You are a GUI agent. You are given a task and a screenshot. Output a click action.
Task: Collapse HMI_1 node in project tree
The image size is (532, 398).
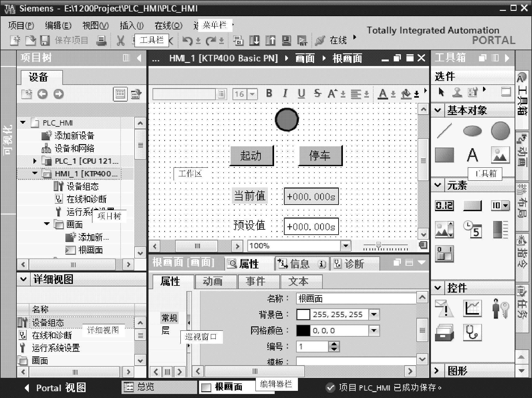click(34, 173)
